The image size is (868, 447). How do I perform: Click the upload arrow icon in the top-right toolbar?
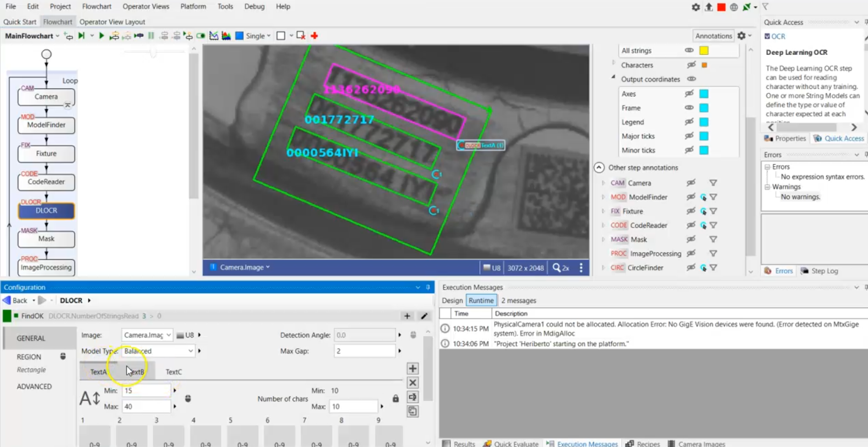pyautogui.click(x=709, y=7)
